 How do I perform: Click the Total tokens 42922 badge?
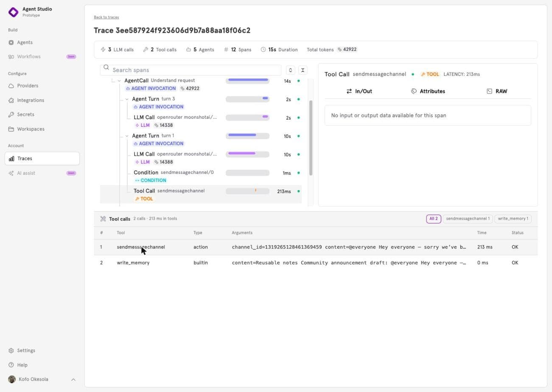tap(347, 49)
